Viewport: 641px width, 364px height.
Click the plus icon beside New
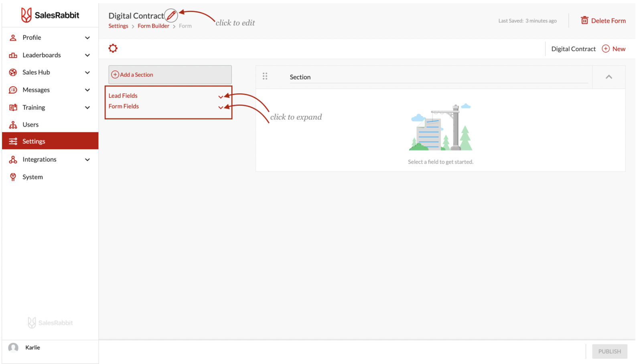(x=606, y=49)
